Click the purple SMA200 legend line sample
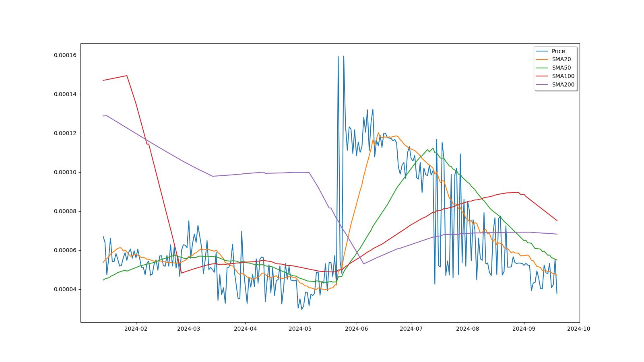 [542, 85]
